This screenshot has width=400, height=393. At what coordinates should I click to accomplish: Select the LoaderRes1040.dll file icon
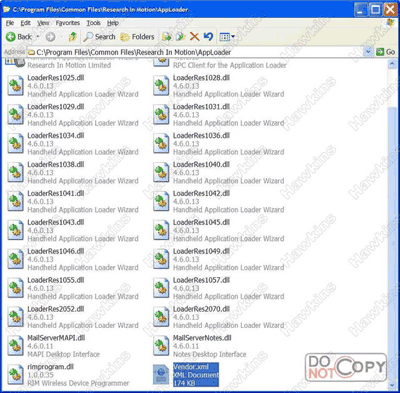click(161, 173)
